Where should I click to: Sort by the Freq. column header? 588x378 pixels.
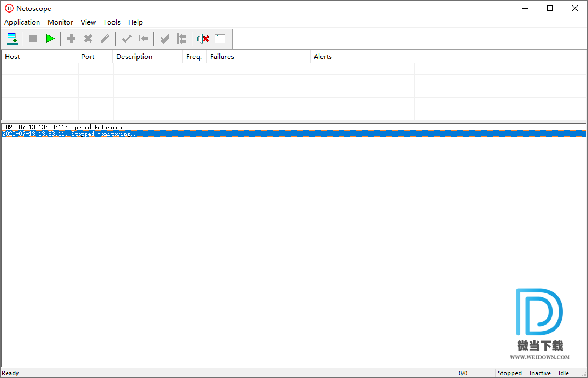(194, 57)
